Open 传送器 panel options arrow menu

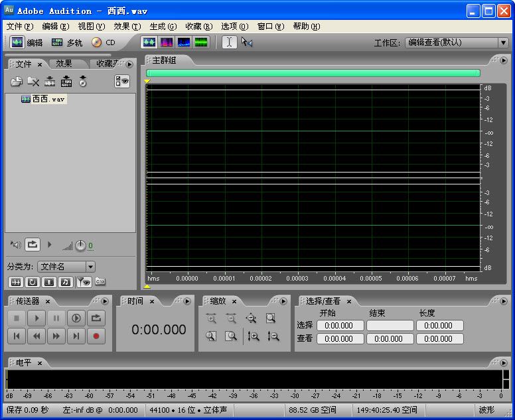click(x=105, y=301)
